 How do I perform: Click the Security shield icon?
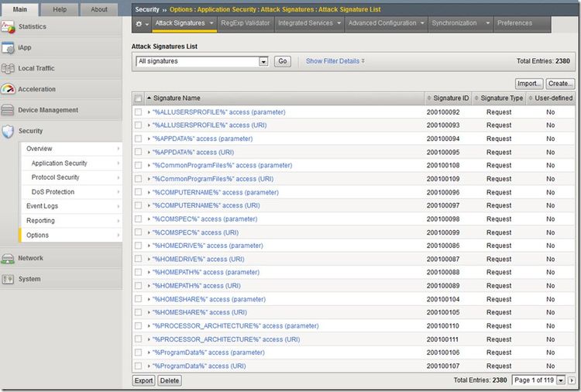[x=8, y=131]
